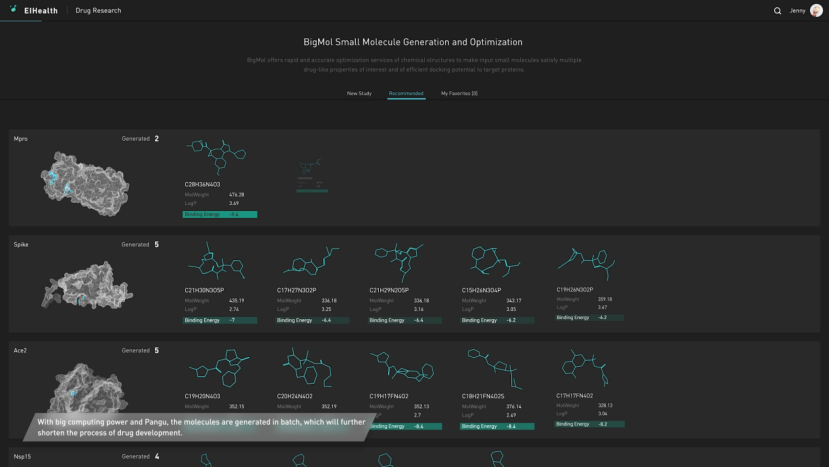Click MolWeight value 376.14
The image size is (830, 467).
click(513, 407)
